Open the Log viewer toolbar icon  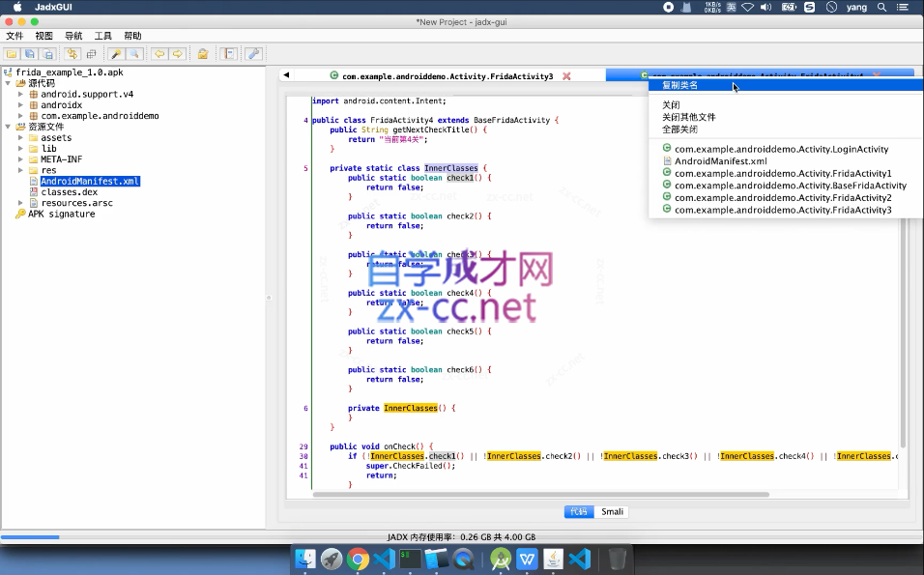pyautogui.click(x=228, y=54)
